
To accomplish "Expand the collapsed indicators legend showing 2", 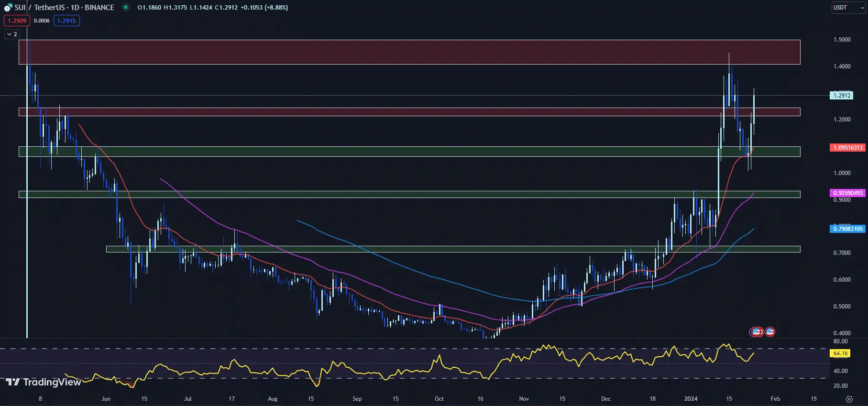I will [x=12, y=34].
